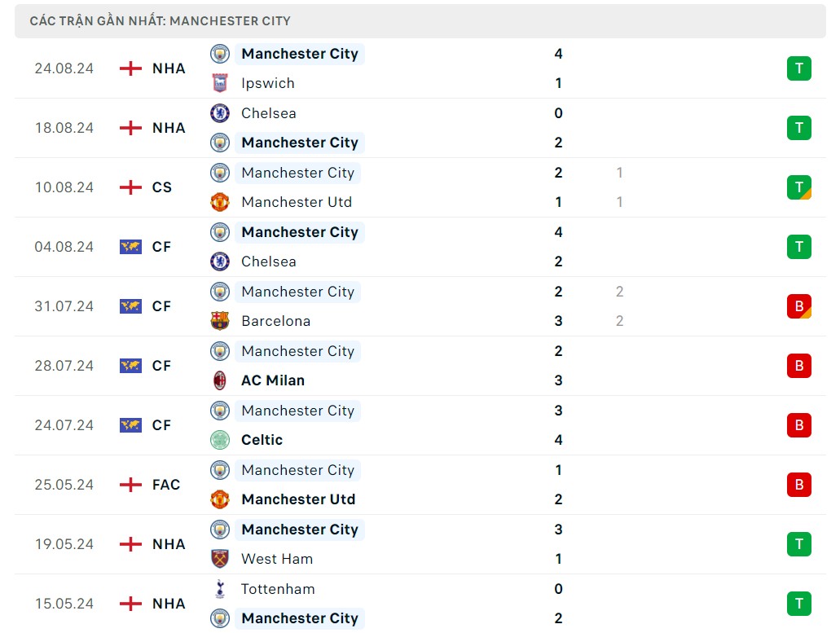Click red B badge for Barcelona match

tap(798, 306)
